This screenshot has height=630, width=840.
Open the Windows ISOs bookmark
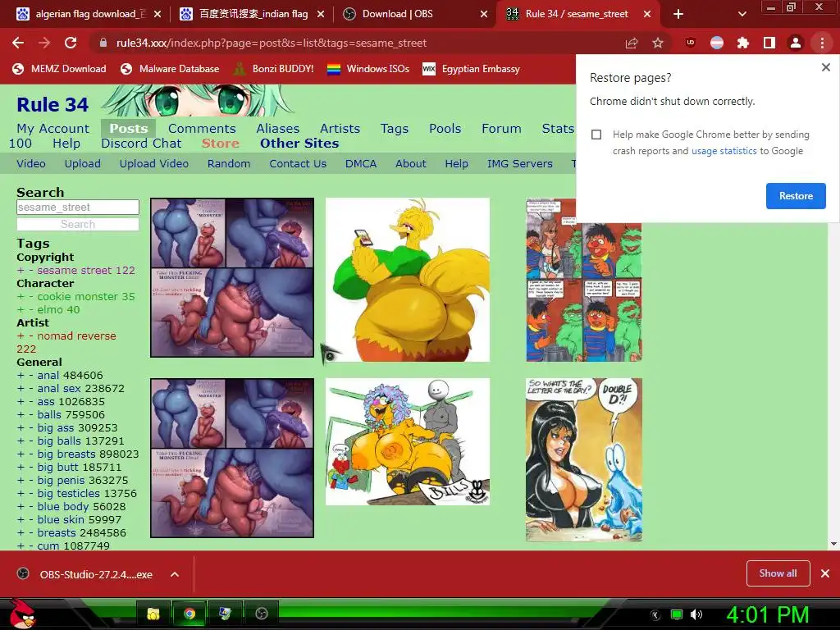coord(368,69)
